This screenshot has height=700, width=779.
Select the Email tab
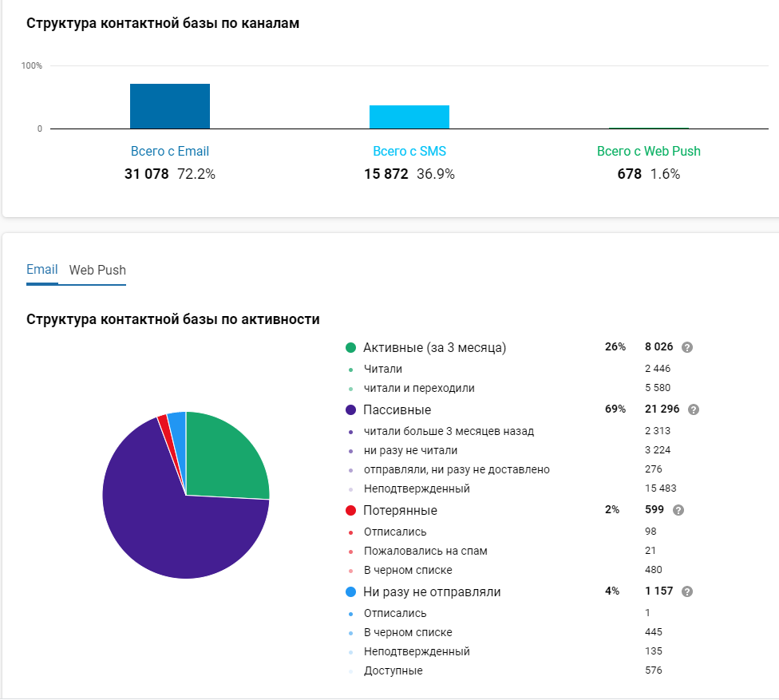point(42,270)
